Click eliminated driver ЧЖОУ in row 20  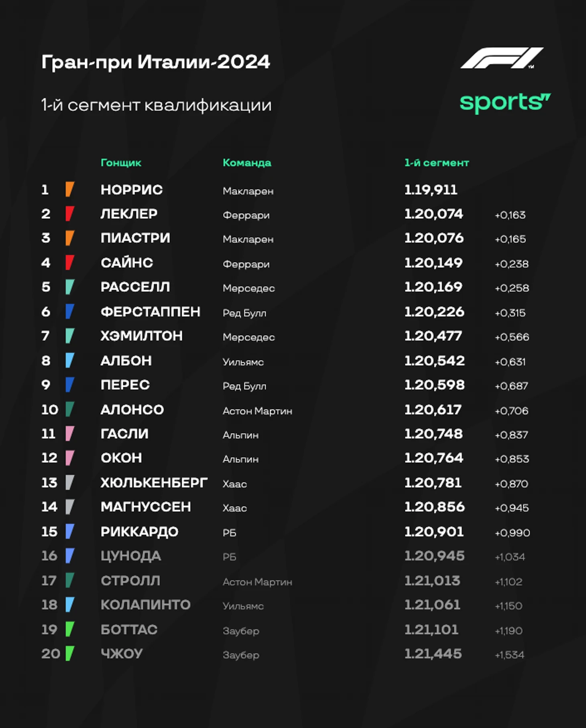(x=122, y=654)
